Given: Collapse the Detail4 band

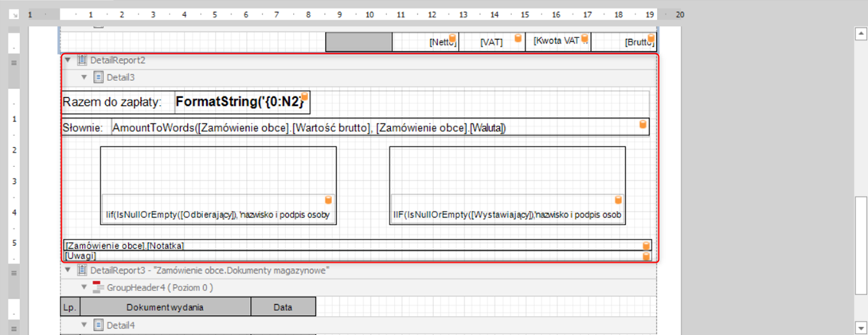Looking at the screenshot, I should [84, 325].
